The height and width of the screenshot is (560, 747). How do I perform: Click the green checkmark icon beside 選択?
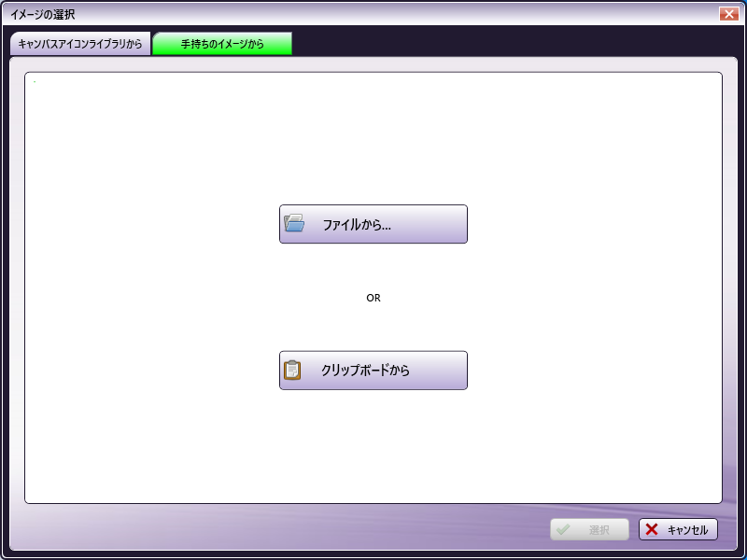pos(563,530)
